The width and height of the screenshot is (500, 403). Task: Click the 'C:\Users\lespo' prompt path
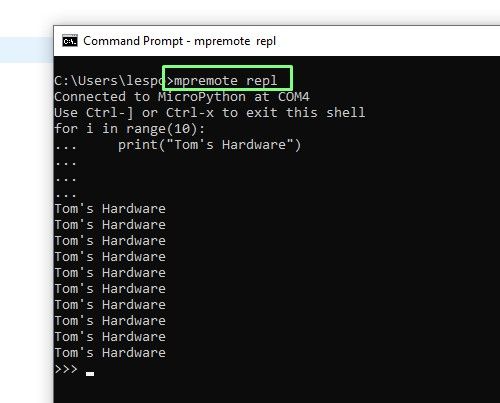[x=110, y=81]
